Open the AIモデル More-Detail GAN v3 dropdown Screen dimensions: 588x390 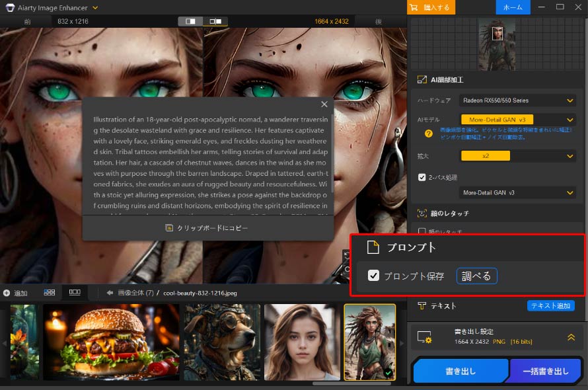click(x=517, y=120)
